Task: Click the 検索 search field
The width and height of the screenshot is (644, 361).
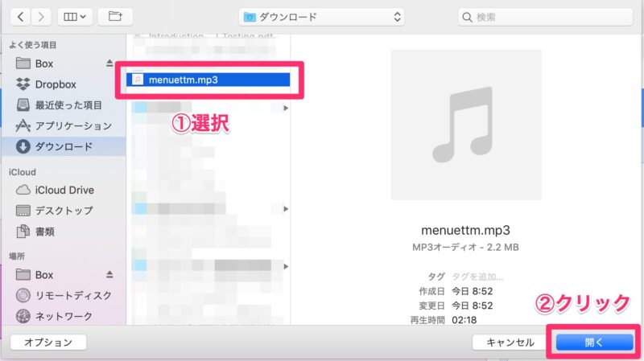Action: (x=545, y=16)
